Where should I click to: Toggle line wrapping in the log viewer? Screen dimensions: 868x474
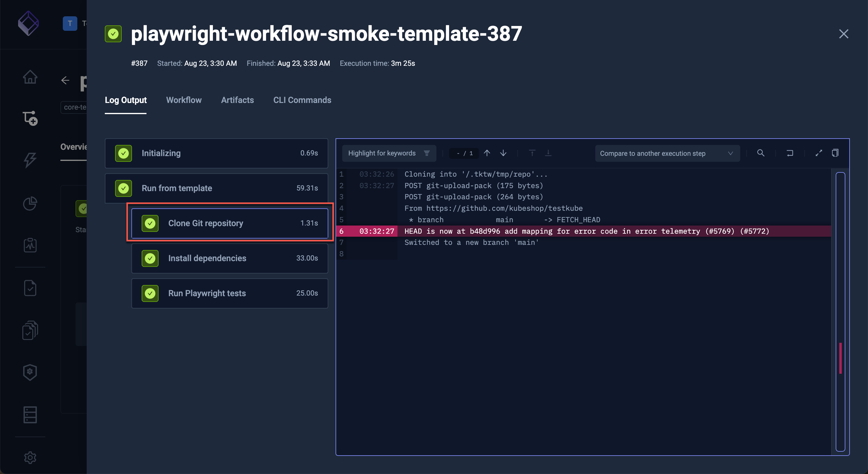[790, 153]
